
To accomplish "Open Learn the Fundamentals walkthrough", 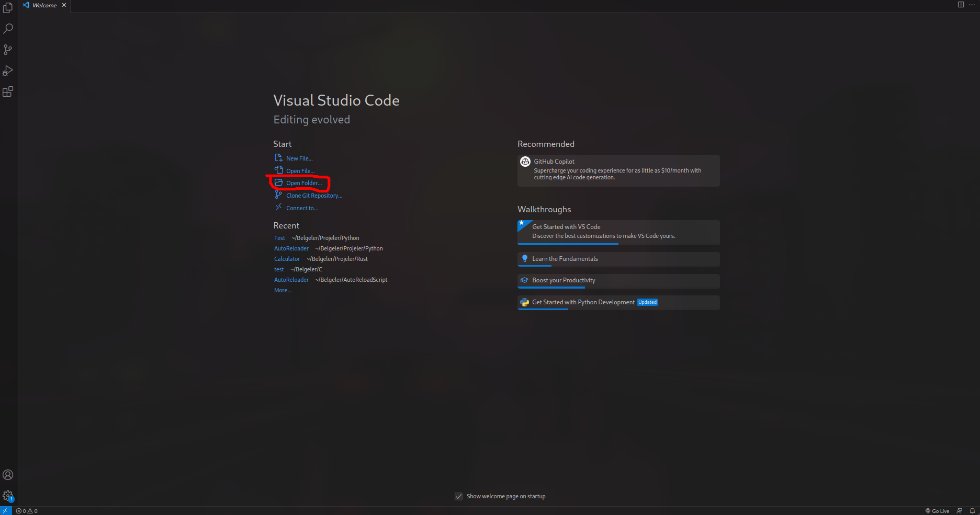I will click(618, 259).
